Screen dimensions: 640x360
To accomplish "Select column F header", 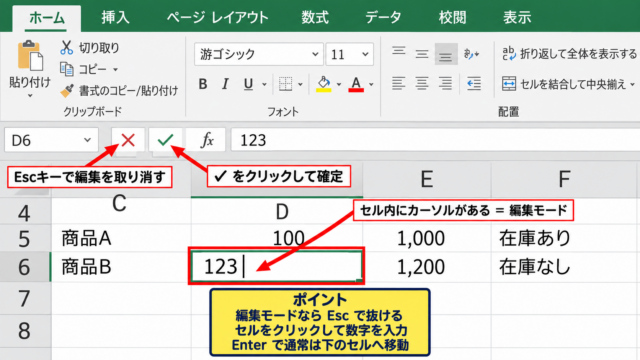I will pyautogui.click(x=564, y=179).
